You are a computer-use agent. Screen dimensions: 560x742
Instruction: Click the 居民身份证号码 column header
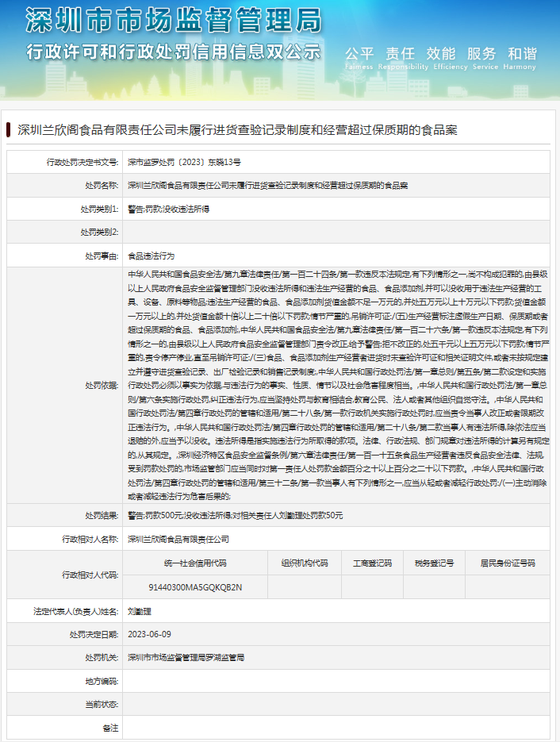(508, 563)
